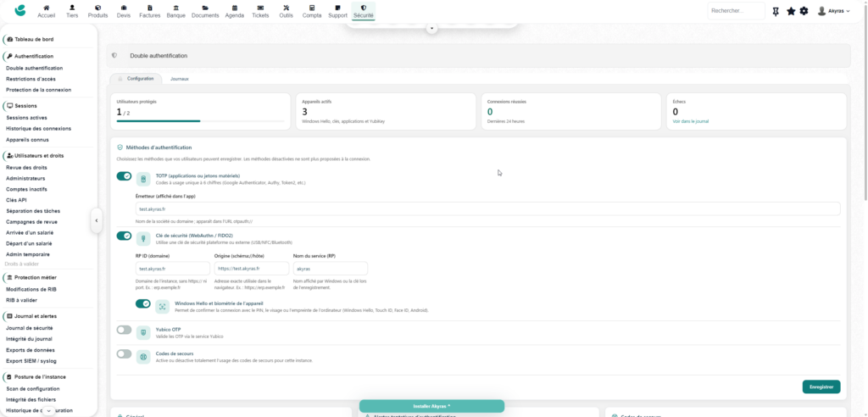Enable the Yubico OTP toggle

click(x=124, y=330)
